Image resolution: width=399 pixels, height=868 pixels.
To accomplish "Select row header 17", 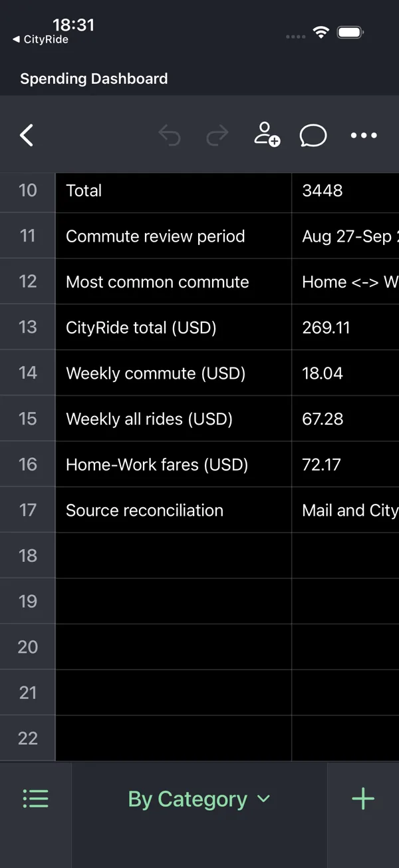I will click(x=28, y=510).
